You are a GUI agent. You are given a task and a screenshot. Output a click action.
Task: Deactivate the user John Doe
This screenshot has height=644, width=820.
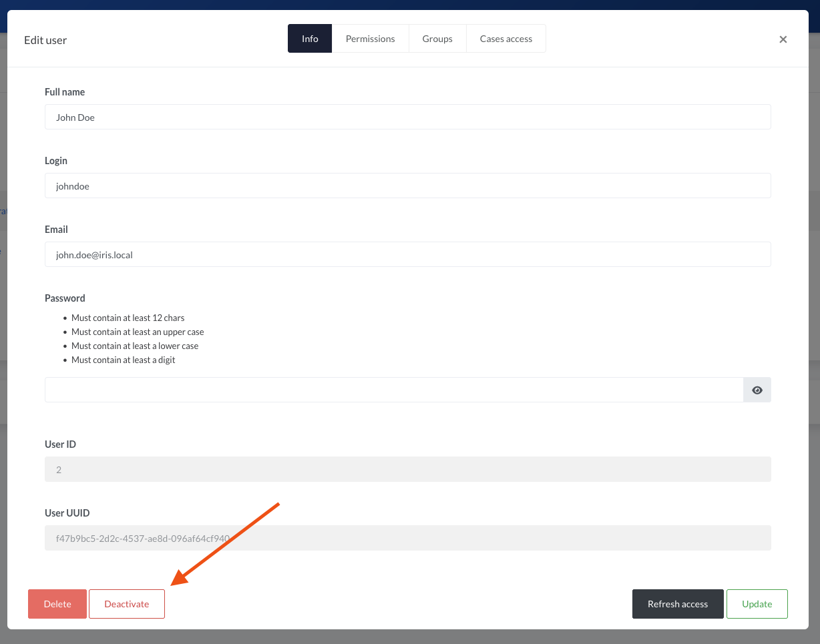click(126, 603)
